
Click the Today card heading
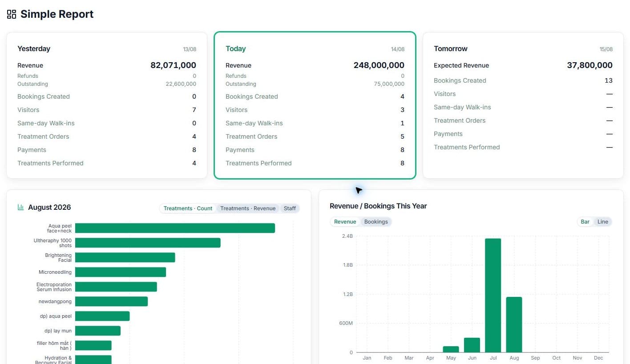tap(236, 49)
